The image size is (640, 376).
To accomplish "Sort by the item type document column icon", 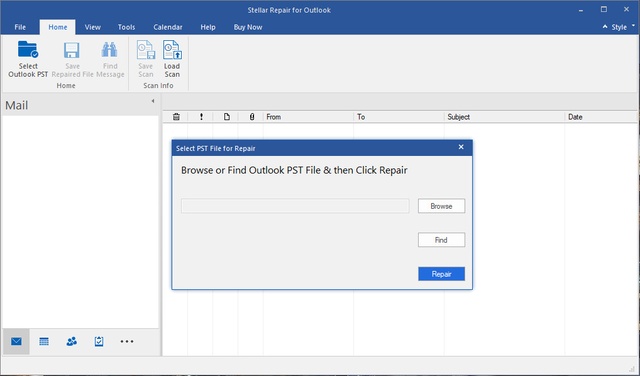I will pyautogui.click(x=227, y=117).
